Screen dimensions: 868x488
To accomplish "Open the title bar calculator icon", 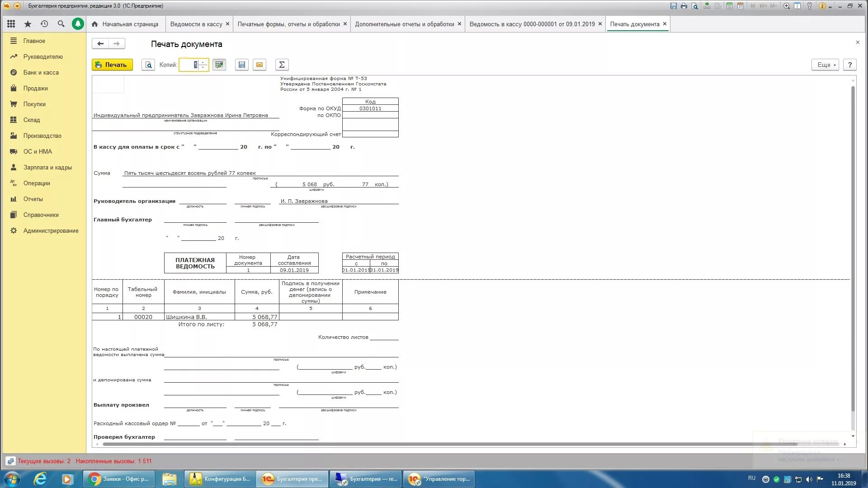I will 729,6.
